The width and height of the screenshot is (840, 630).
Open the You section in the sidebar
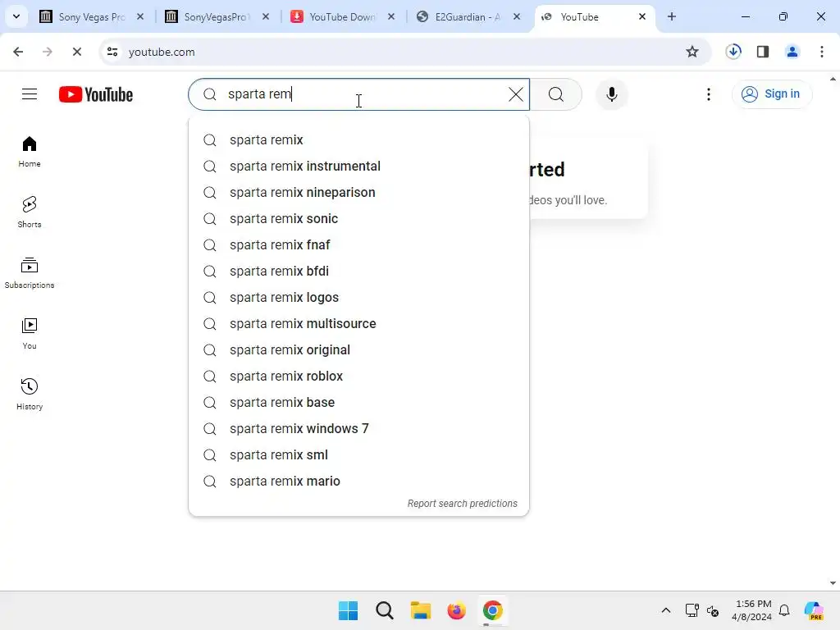tap(30, 333)
